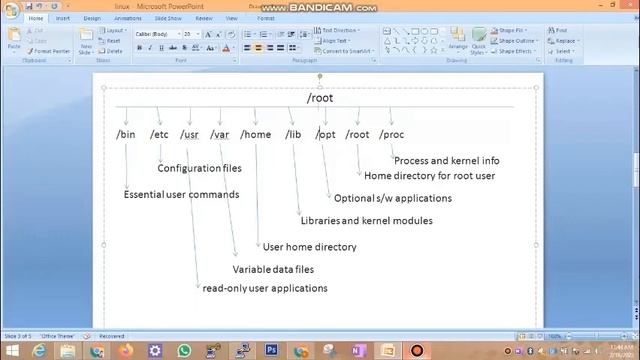Open the Insert ribbon tab
The width and height of the screenshot is (640, 360).
tap(62, 18)
